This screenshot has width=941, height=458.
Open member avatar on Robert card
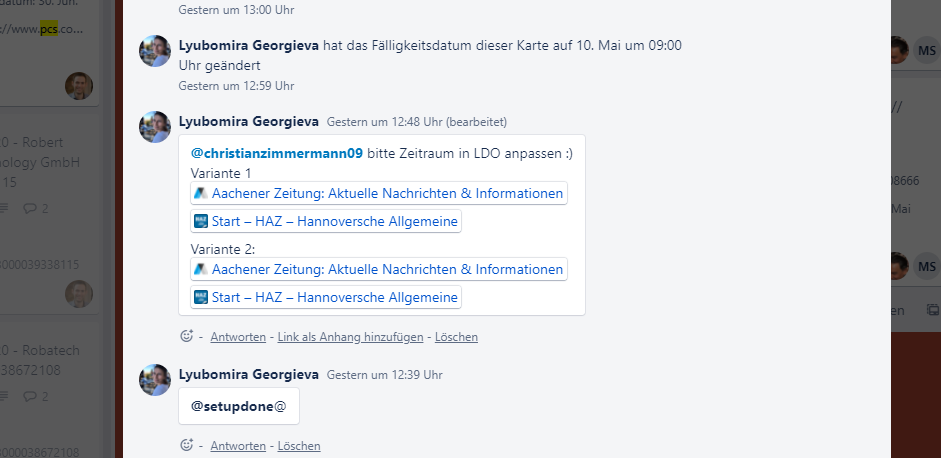pos(79,294)
